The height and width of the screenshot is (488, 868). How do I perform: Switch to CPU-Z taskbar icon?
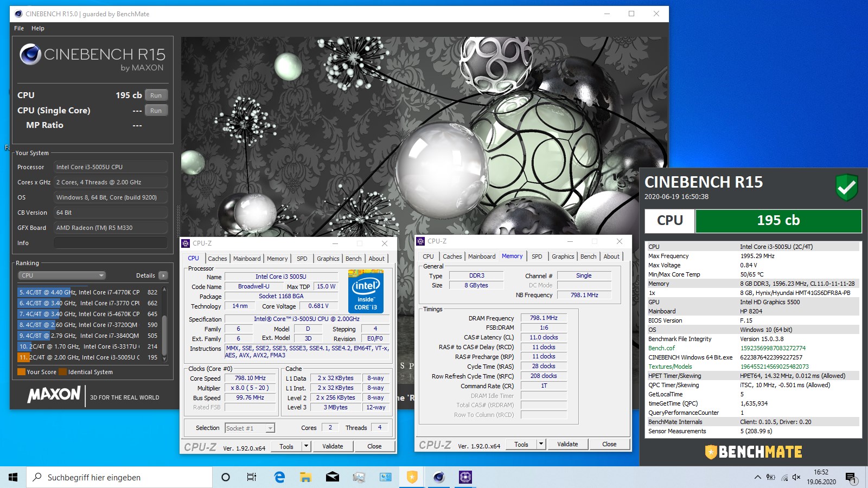[x=465, y=477]
